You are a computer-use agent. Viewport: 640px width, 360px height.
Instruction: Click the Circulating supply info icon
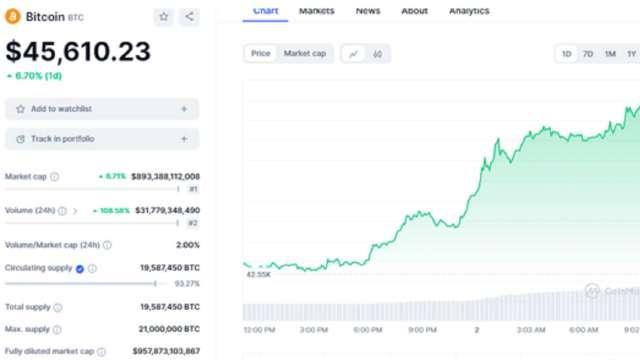click(x=93, y=269)
